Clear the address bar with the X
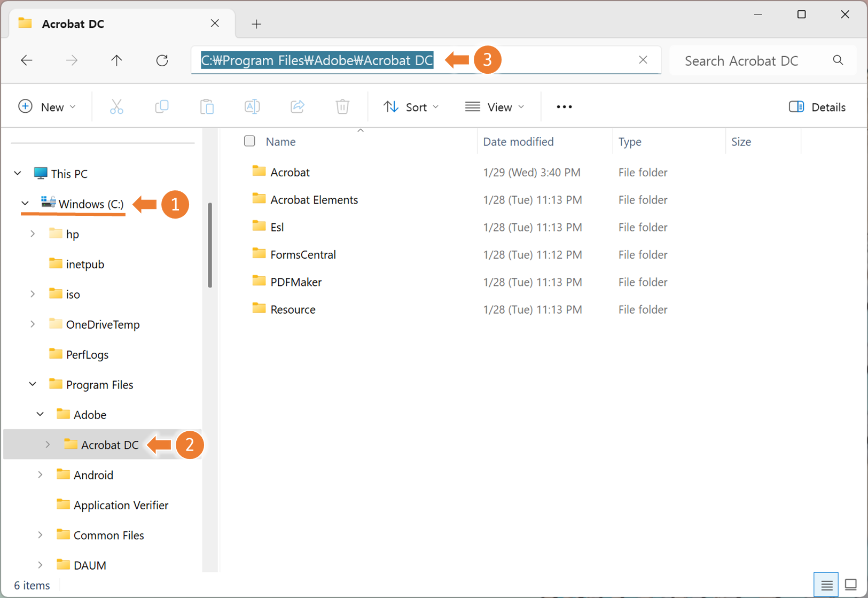Image resolution: width=868 pixels, height=598 pixels. [643, 60]
